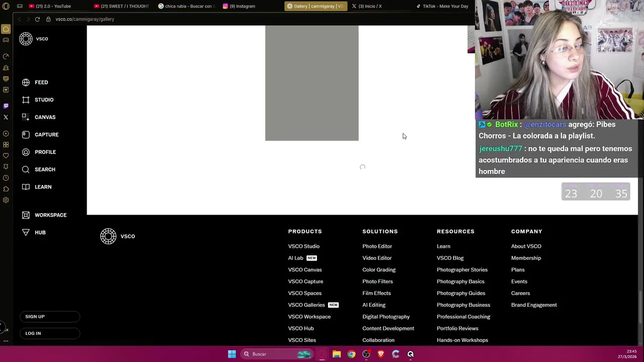Click the Opera menu logo button
Viewport: 644px width, 362px height.
point(6,6)
